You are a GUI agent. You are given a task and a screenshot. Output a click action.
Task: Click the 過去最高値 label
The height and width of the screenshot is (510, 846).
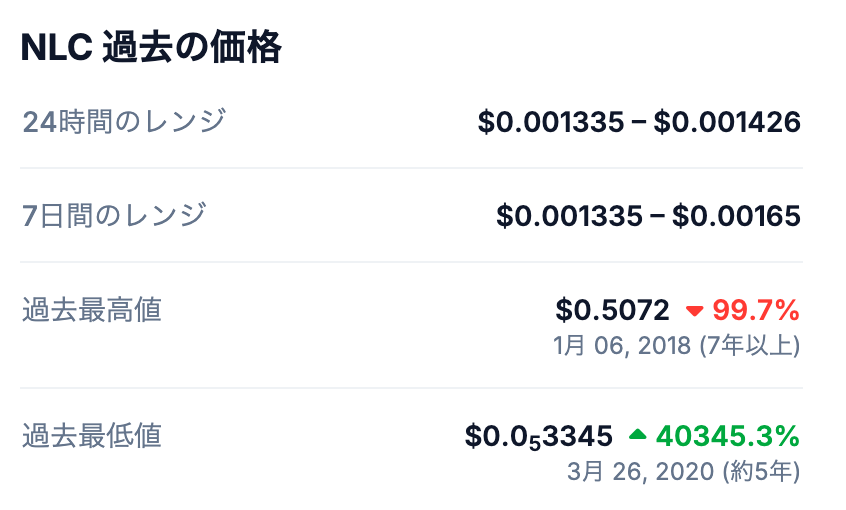[x=92, y=310]
